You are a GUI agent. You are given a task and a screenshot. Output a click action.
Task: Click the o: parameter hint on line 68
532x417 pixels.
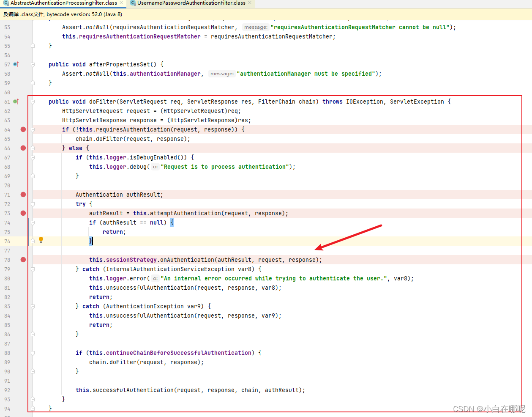155,167
